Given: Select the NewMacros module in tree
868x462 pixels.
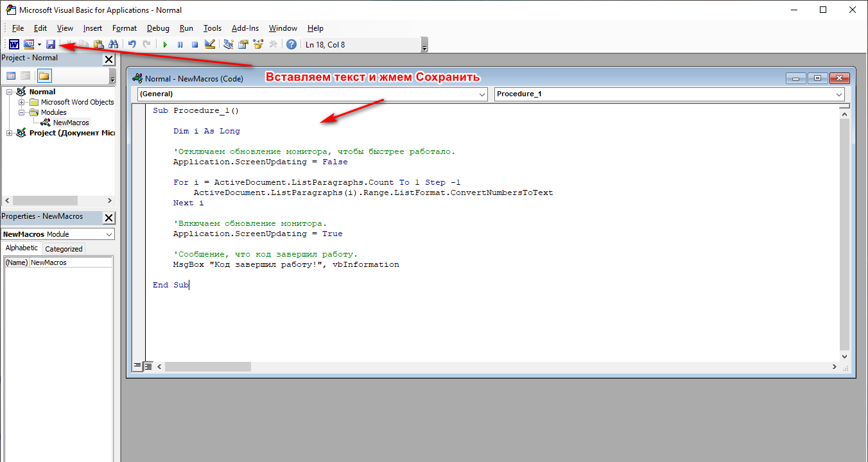Looking at the screenshot, I should pos(71,123).
